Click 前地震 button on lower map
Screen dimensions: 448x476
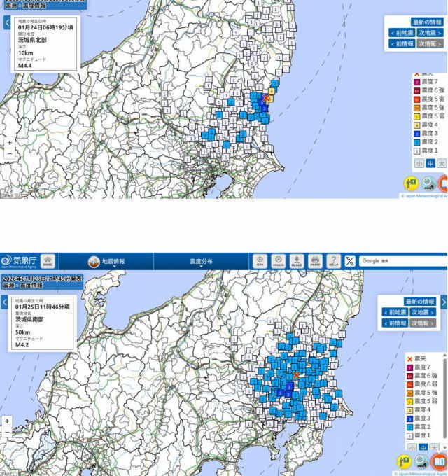(395, 312)
